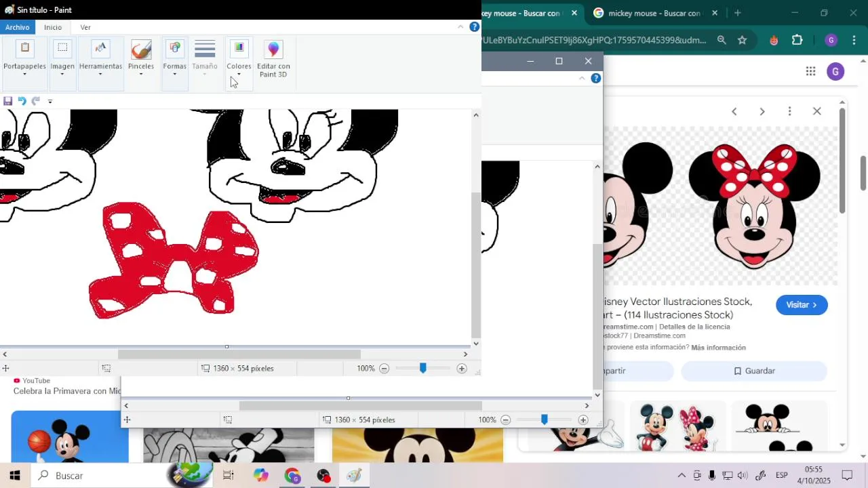The height and width of the screenshot is (488, 868).
Task: Open volume control in system tray
Action: tap(743, 476)
